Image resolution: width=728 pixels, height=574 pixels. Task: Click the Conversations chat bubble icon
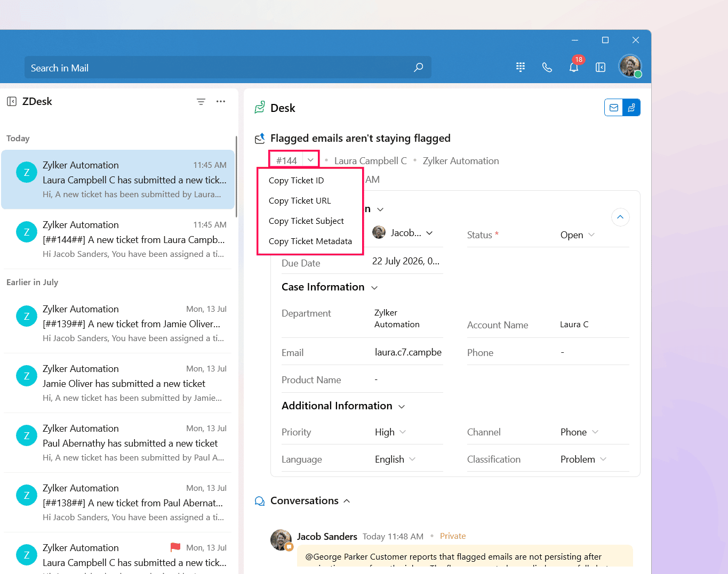click(260, 501)
